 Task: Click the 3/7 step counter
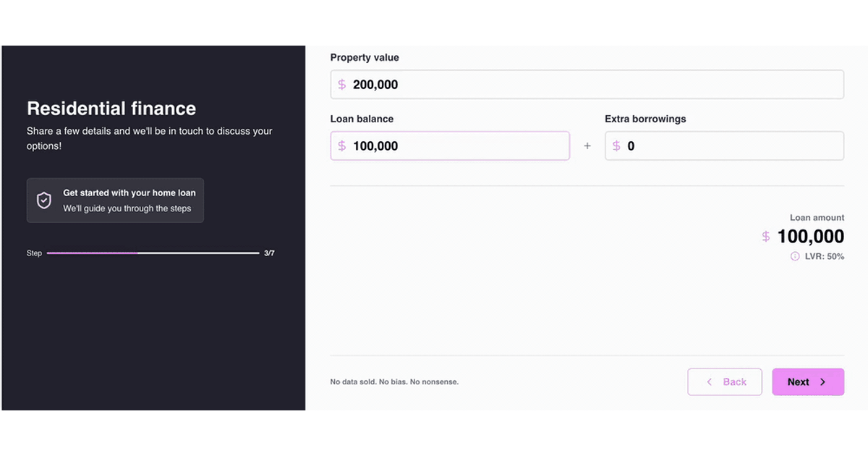(269, 253)
